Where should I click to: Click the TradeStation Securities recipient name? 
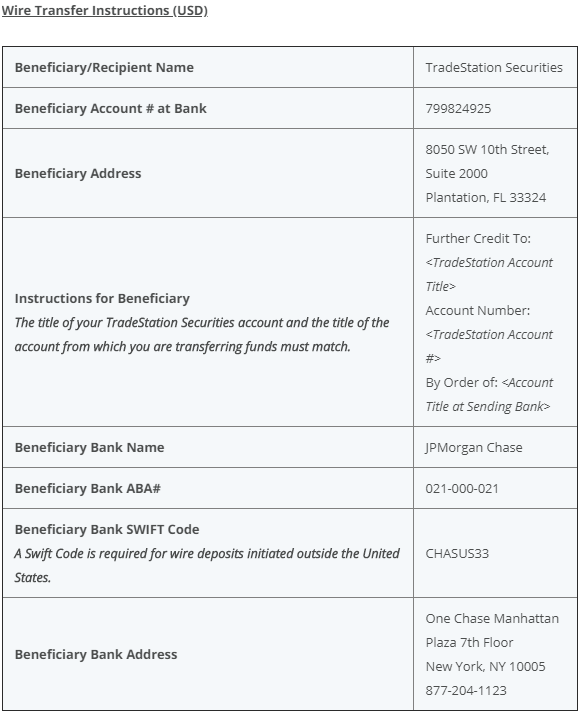coord(494,67)
